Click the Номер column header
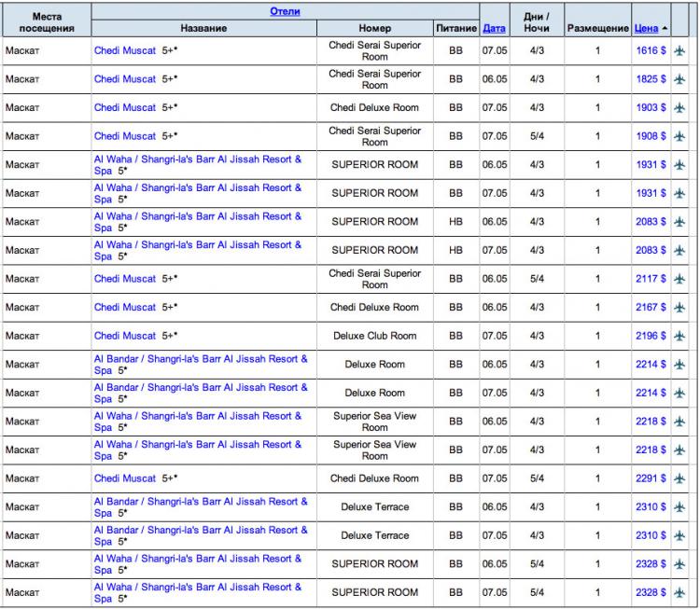 (x=374, y=28)
